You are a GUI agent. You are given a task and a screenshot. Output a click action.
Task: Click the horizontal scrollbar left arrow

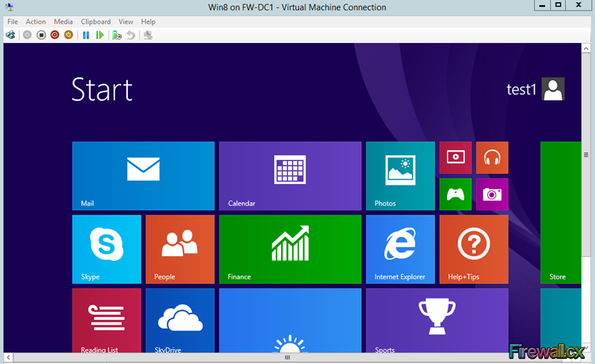tap(8, 357)
